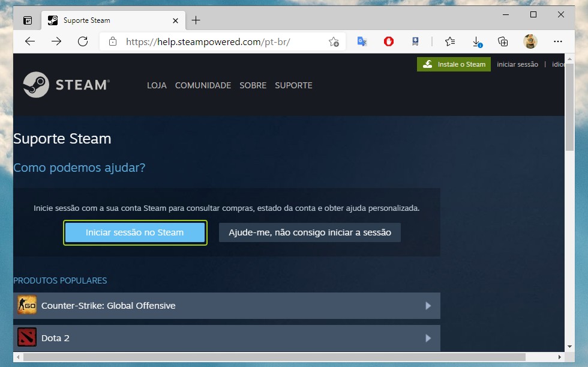Open the Favorites list in the toolbar

450,41
